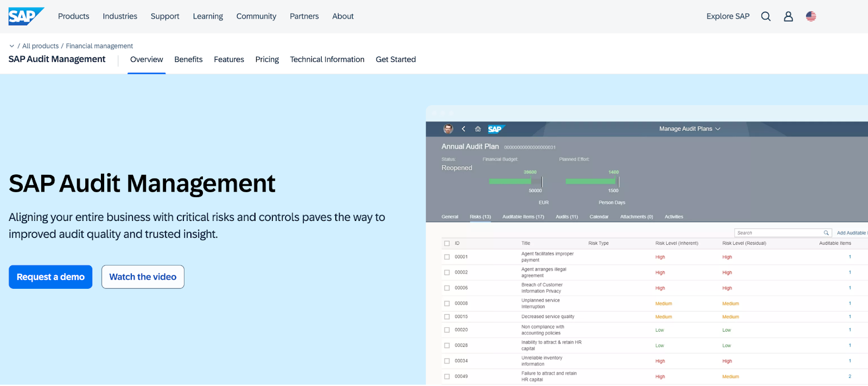Click the Request a demo button

[x=50, y=277]
